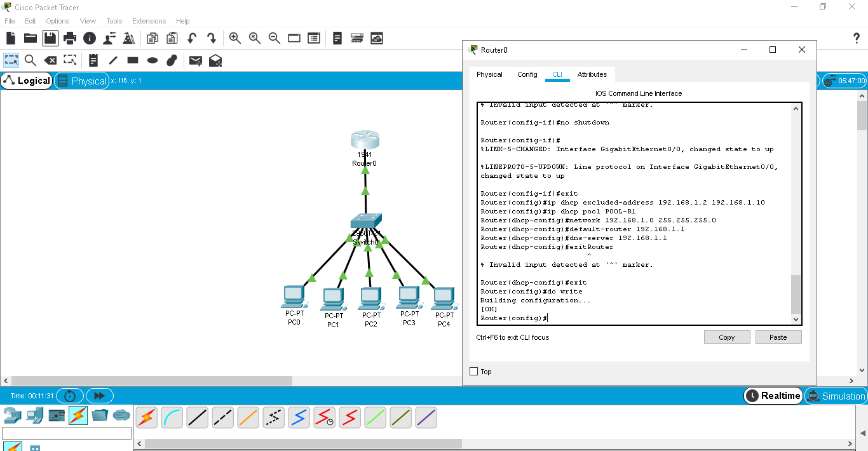The image size is (868, 451).
Task: Create a new network file
Action: click(x=11, y=38)
